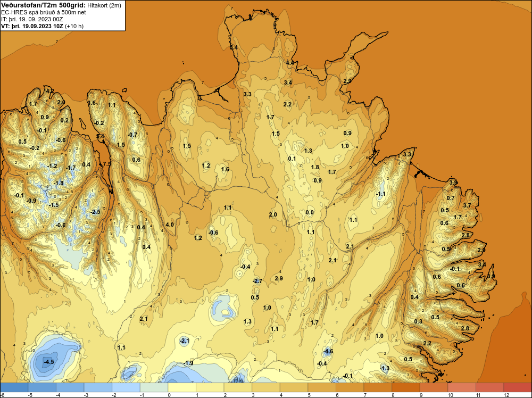Select the 4.0 temperature reading
The width and height of the screenshot is (532, 398).
tap(170, 225)
